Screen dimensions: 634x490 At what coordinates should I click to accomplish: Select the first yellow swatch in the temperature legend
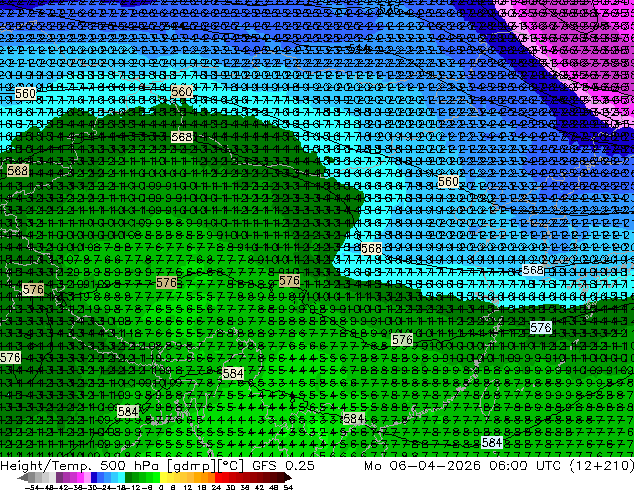coord(163,477)
